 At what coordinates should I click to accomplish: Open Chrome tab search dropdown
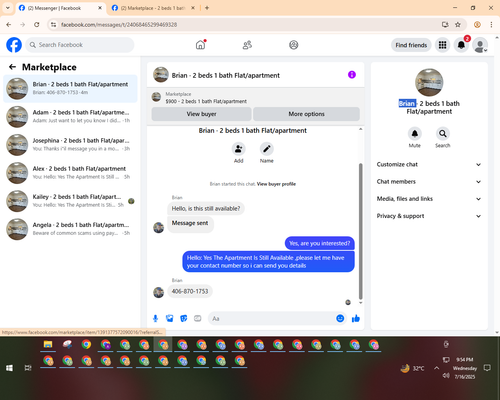point(8,8)
